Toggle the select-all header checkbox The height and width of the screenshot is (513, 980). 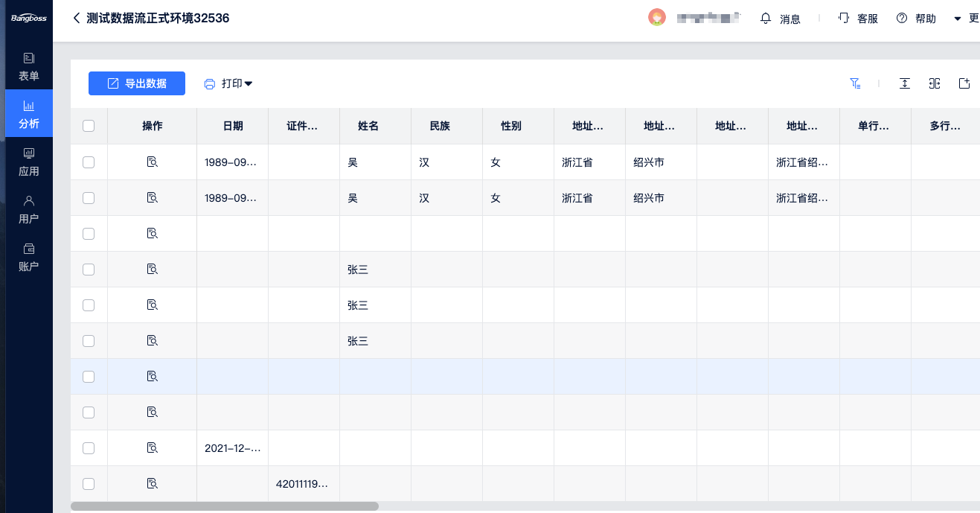(x=89, y=126)
